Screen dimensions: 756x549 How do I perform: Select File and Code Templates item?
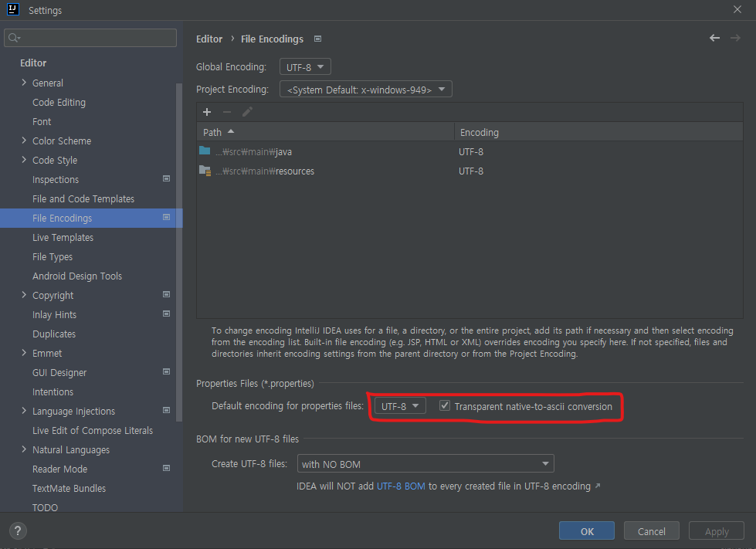(83, 198)
